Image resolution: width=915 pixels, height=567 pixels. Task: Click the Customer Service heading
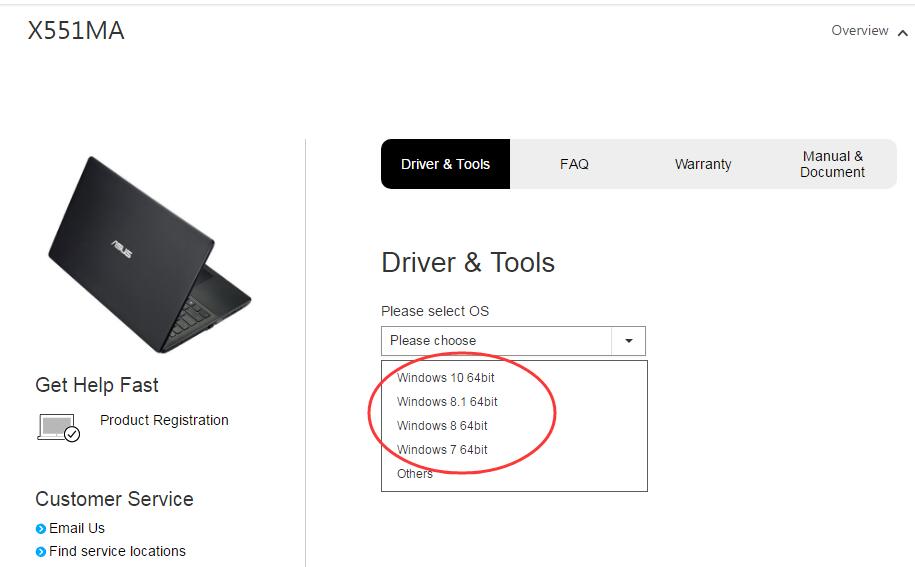click(114, 499)
